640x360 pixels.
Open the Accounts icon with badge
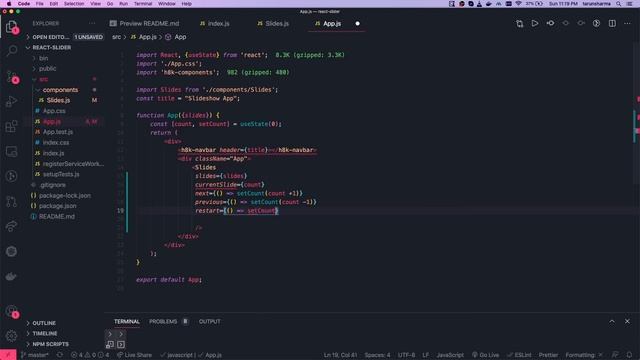(x=12, y=311)
